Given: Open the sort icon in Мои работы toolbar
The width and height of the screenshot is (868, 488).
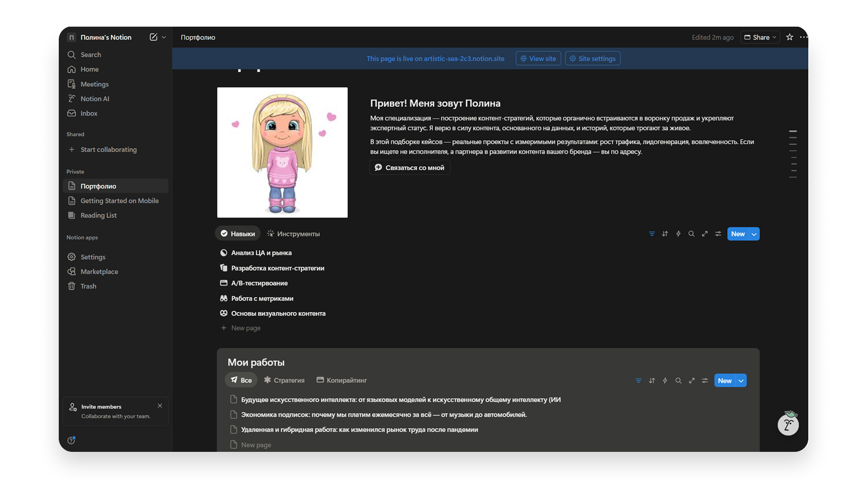Looking at the screenshot, I should point(651,380).
